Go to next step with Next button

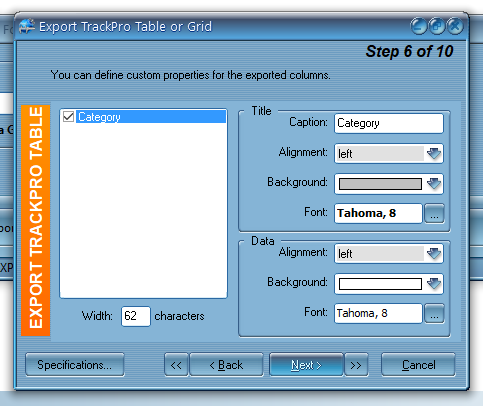point(306,365)
